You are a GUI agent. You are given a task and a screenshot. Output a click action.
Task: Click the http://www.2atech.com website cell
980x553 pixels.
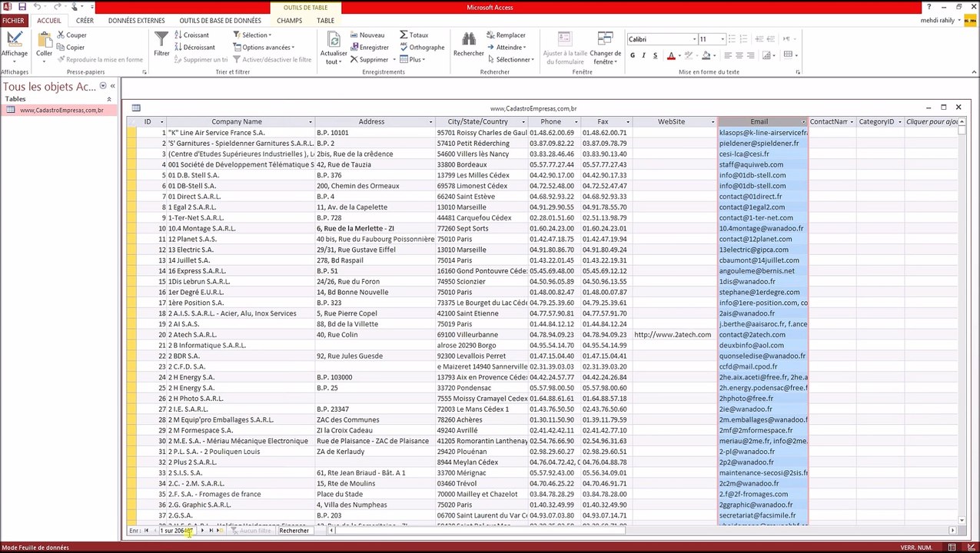pyautogui.click(x=674, y=335)
